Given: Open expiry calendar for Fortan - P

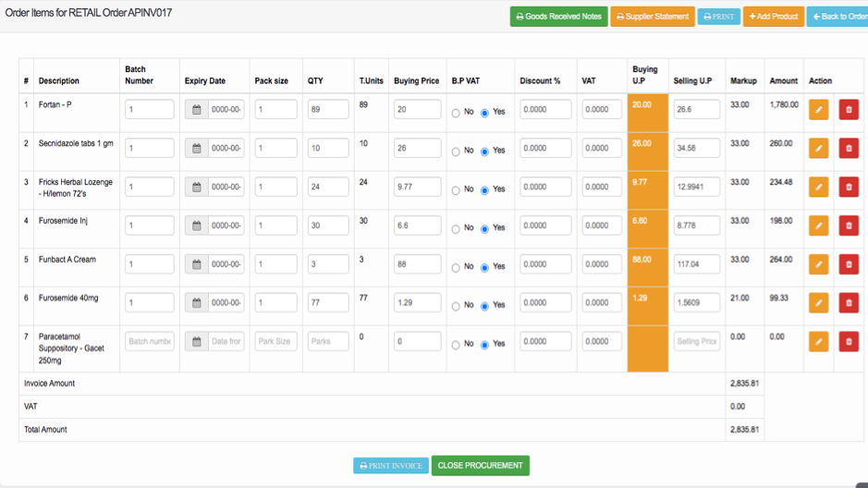Looking at the screenshot, I should click(197, 110).
